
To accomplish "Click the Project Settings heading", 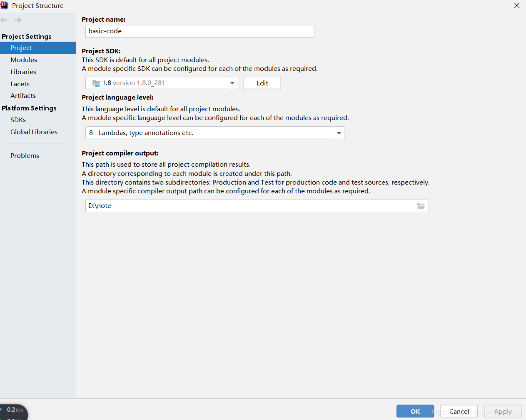I will tap(27, 36).
